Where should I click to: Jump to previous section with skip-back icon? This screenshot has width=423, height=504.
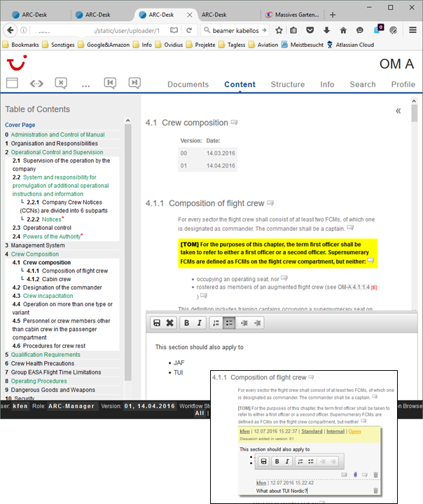click(110, 83)
